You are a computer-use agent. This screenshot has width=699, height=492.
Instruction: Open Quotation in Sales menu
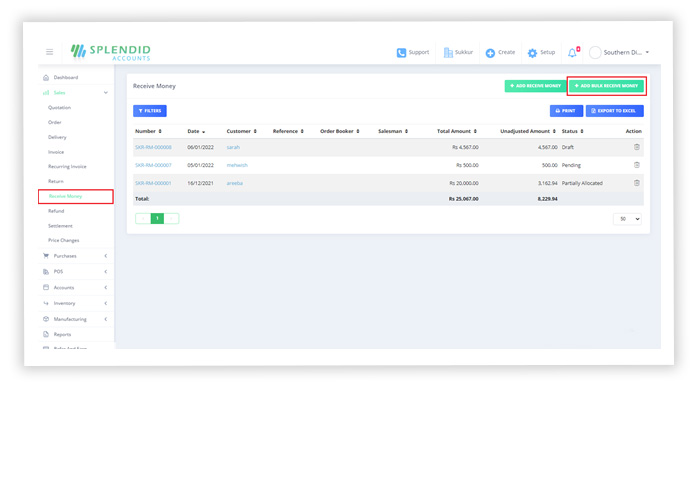[x=59, y=107]
